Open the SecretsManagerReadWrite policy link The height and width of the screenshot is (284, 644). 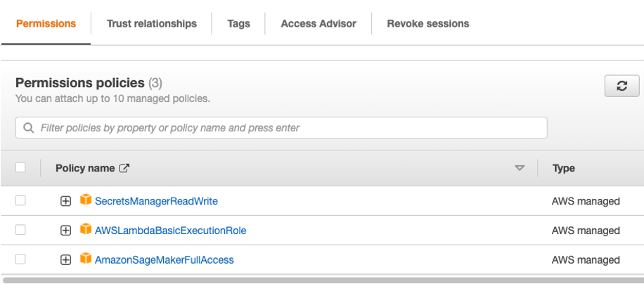(156, 201)
